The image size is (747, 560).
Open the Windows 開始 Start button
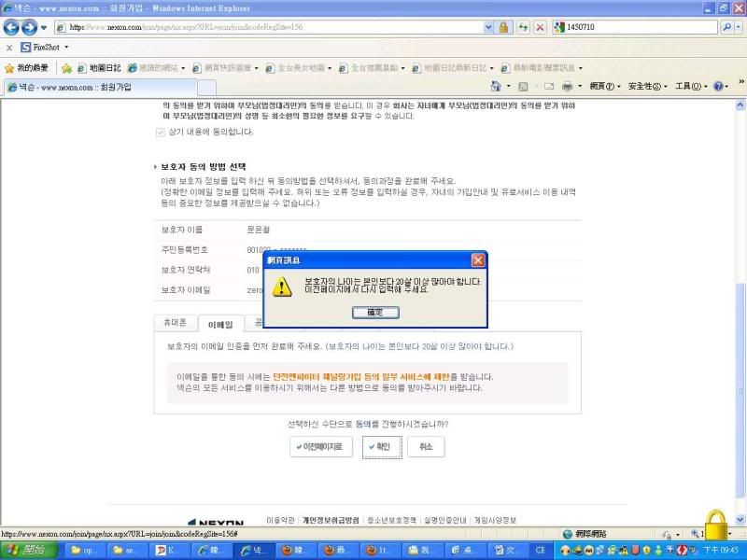coord(29,551)
